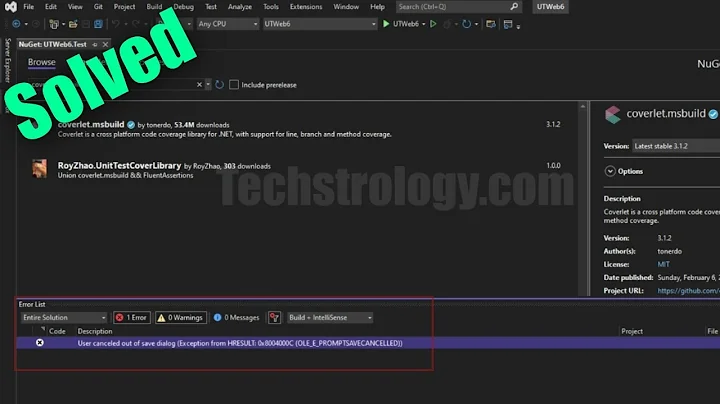The height and width of the screenshot is (404, 720).
Task: Click the New Project toolbar icon
Action: 54,24
